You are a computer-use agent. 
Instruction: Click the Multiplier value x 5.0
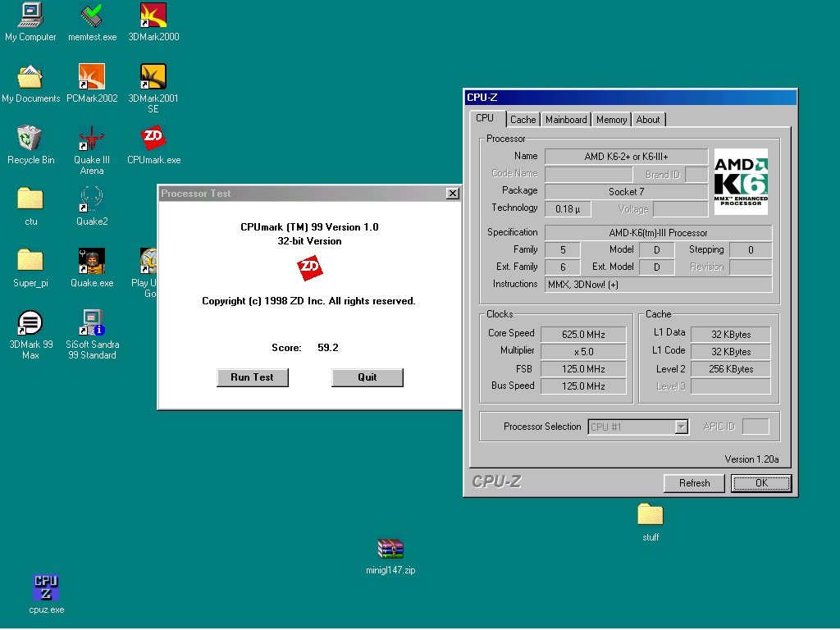(583, 351)
